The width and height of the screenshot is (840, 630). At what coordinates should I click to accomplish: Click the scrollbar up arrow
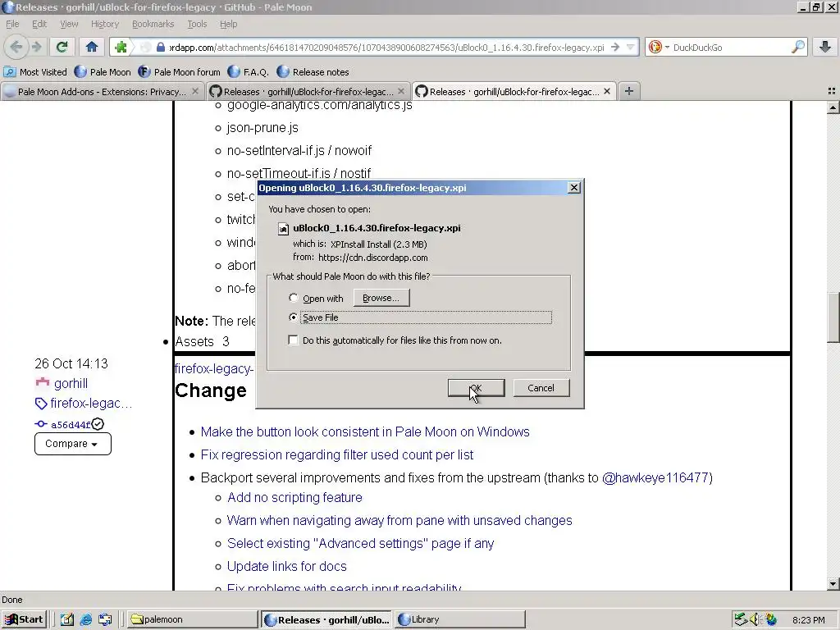pos(833,107)
